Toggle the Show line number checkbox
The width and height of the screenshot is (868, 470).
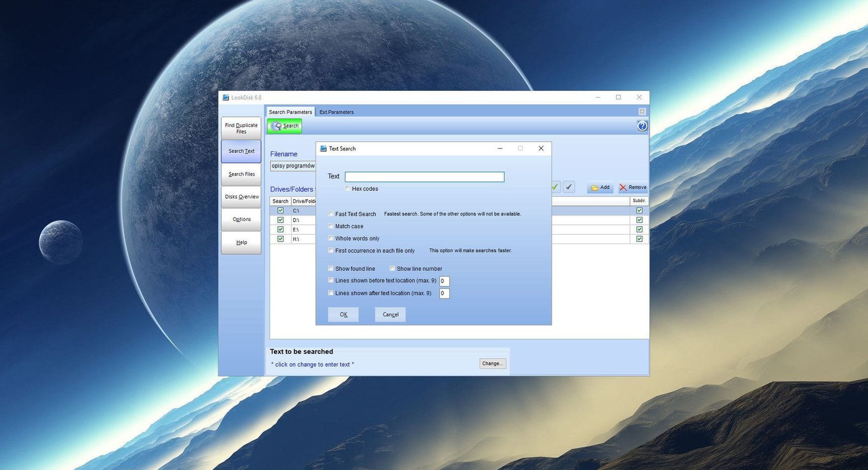click(392, 268)
